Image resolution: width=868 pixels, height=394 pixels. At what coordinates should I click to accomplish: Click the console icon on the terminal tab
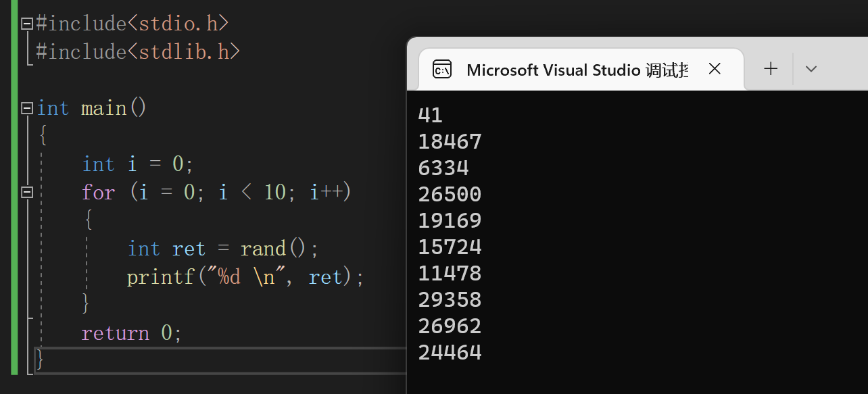pos(442,70)
